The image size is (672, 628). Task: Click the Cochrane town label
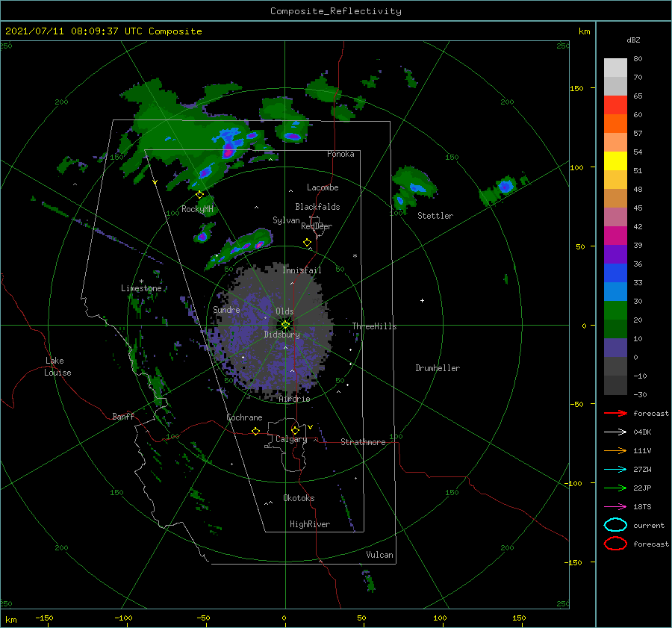(x=244, y=417)
